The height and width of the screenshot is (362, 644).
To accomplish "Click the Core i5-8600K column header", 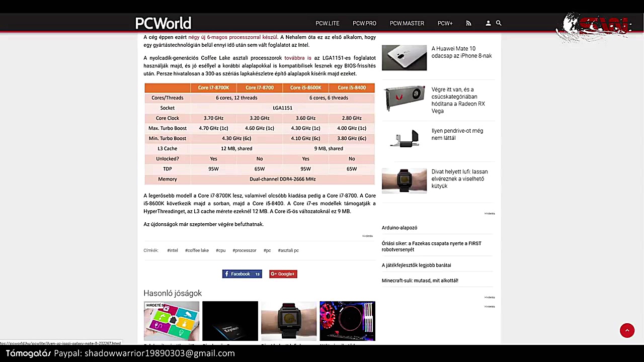I will (x=305, y=87).
